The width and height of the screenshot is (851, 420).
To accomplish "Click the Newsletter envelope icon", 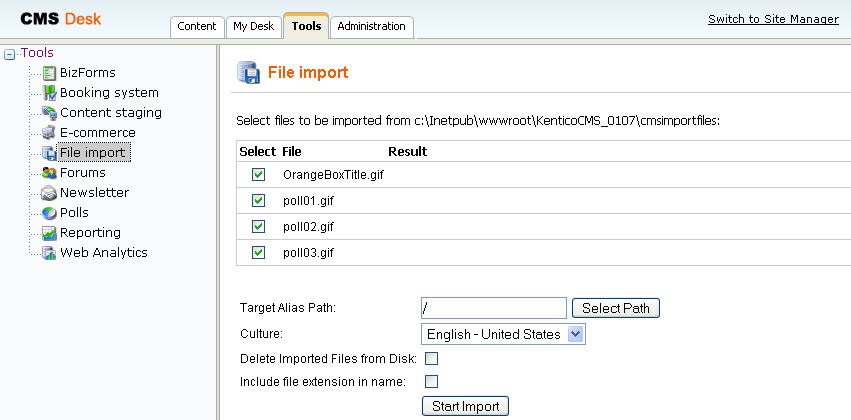I will (x=49, y=193).
